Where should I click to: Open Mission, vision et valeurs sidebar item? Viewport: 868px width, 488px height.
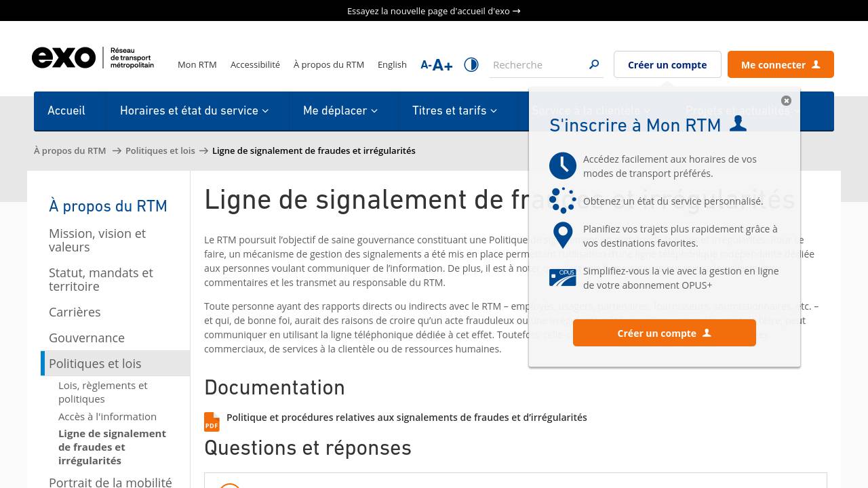point(97,240)
